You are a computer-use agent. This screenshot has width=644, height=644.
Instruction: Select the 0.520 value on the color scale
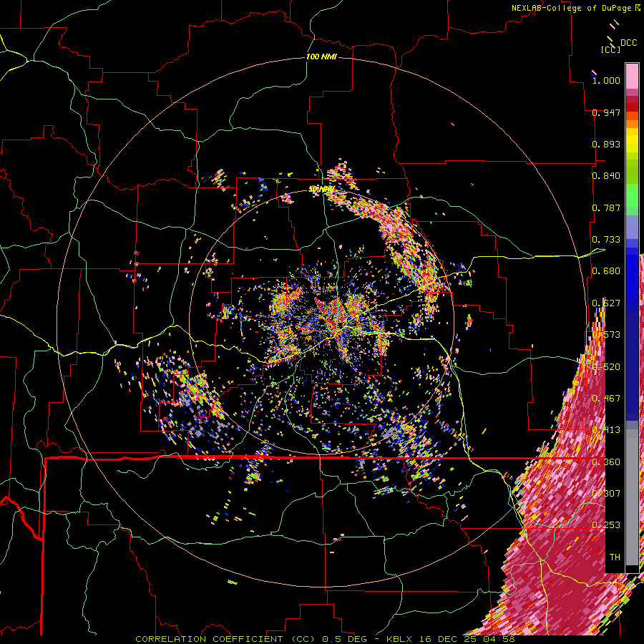pos(606,367)
